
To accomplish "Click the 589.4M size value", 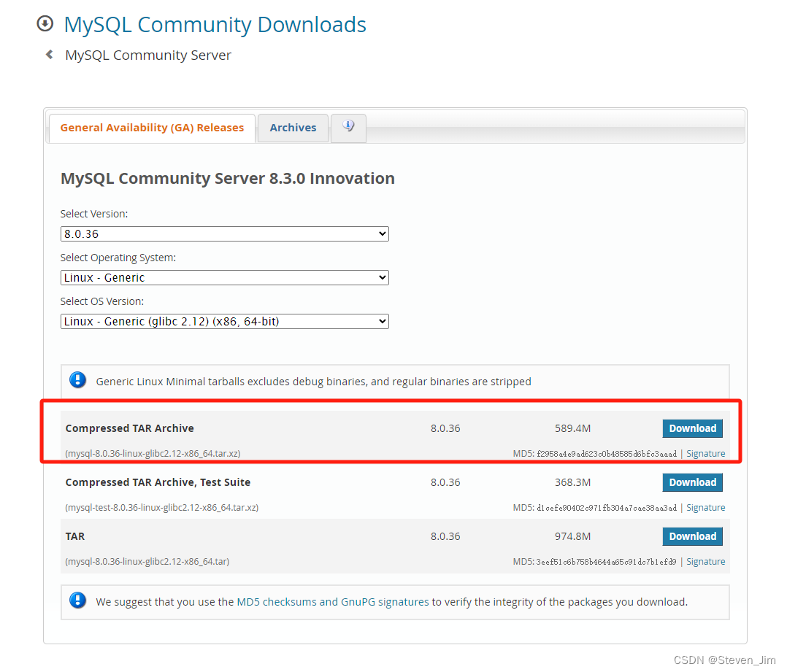I will pos(572,428).
